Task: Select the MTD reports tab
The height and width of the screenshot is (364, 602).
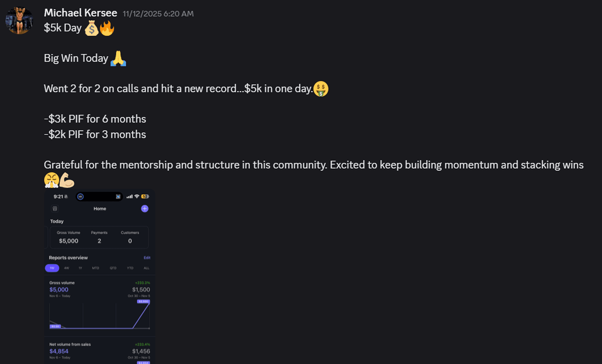Action: (x=96, y=268)
